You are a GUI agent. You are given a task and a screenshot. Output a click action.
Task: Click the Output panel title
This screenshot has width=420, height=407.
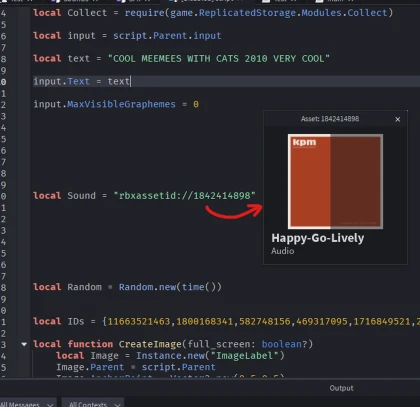pos(341,388)
